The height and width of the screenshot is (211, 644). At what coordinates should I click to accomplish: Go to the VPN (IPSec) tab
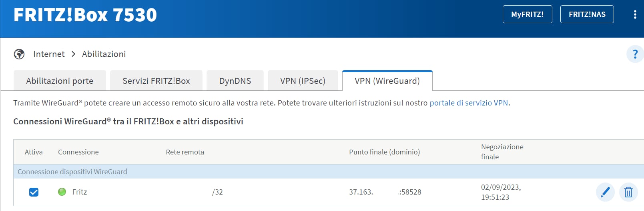coord(303,81)
